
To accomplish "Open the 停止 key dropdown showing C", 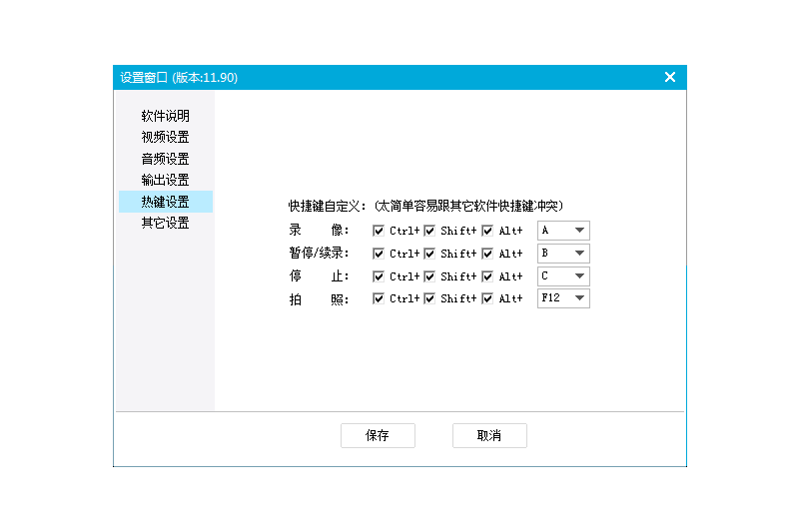I will pyautogui.click(x=563, y=275).
